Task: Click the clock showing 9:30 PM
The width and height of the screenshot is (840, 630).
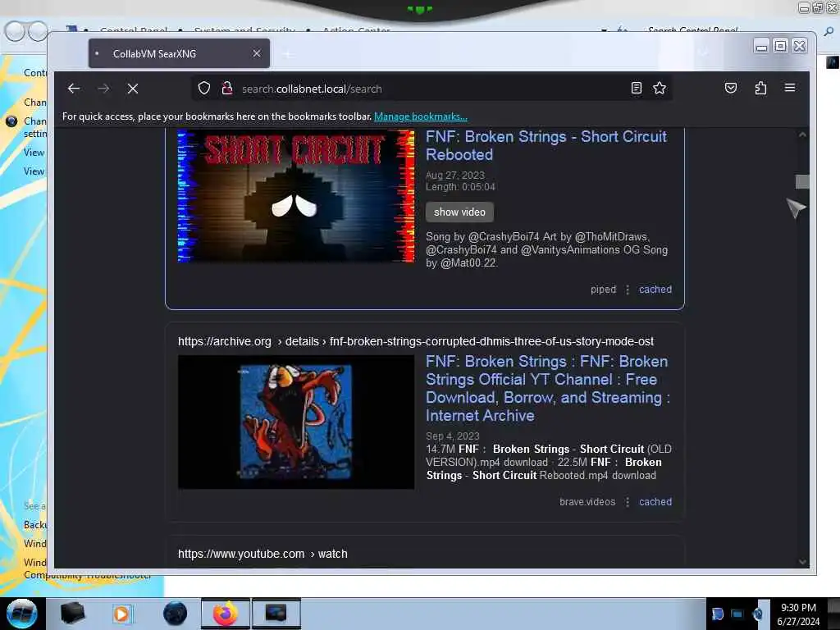Action: tap(798, 614)
